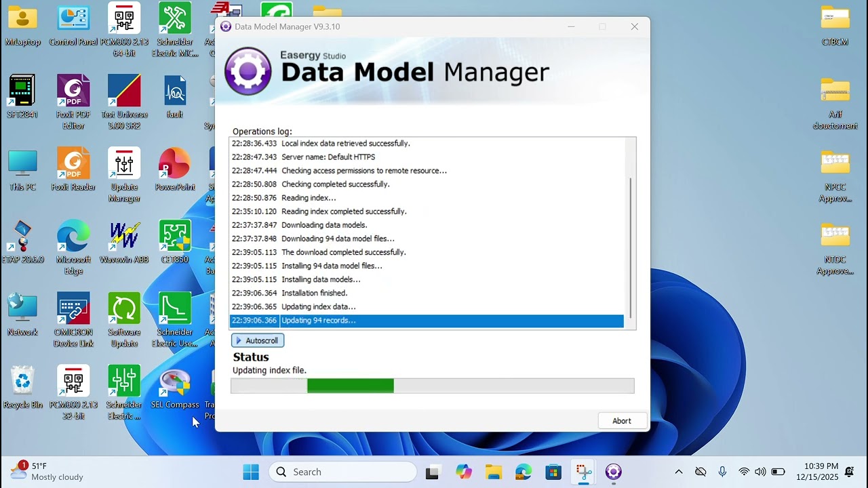Launch PCM600 2.13 64-bit shortcut
This screenshot has width=868, height=488.
124,30
